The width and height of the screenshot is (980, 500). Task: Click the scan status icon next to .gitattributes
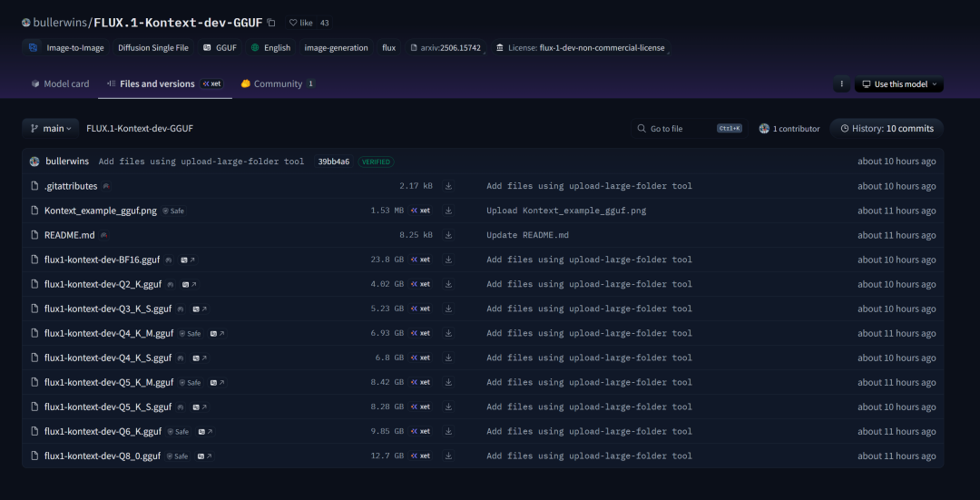(x=106, y=186)
